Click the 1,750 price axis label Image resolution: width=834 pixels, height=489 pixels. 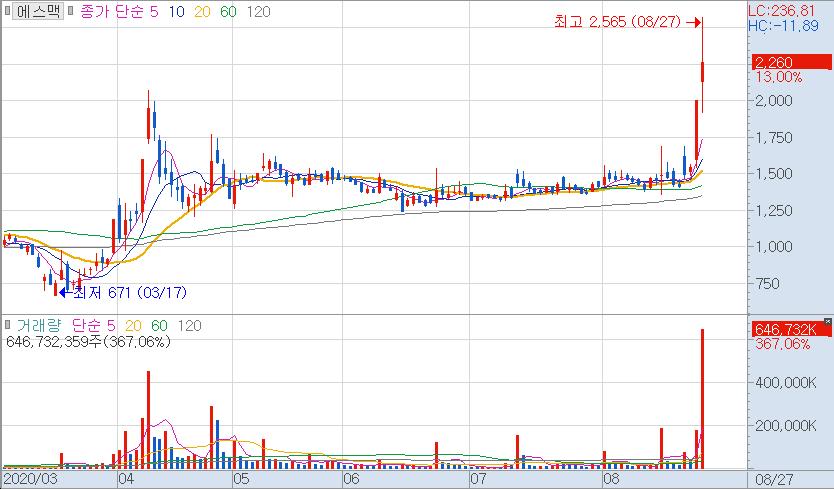pyautogui.click(x=774, y=137)
